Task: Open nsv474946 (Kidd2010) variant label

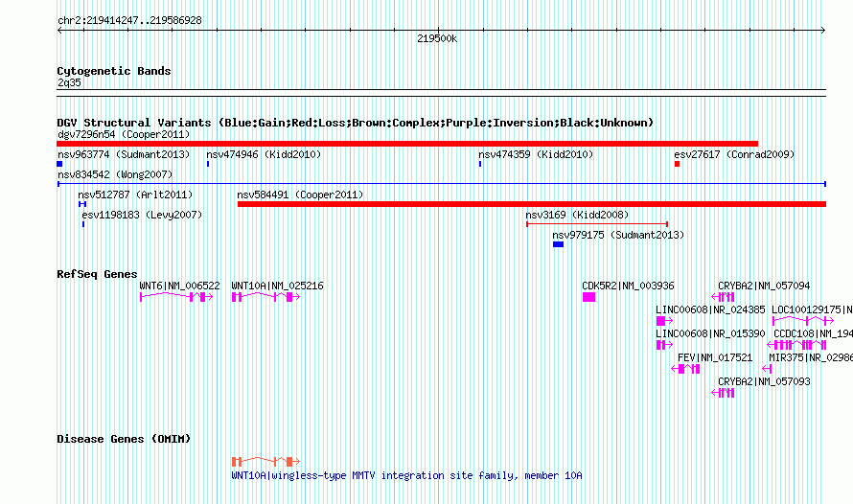Action: [x=264, y=154]
